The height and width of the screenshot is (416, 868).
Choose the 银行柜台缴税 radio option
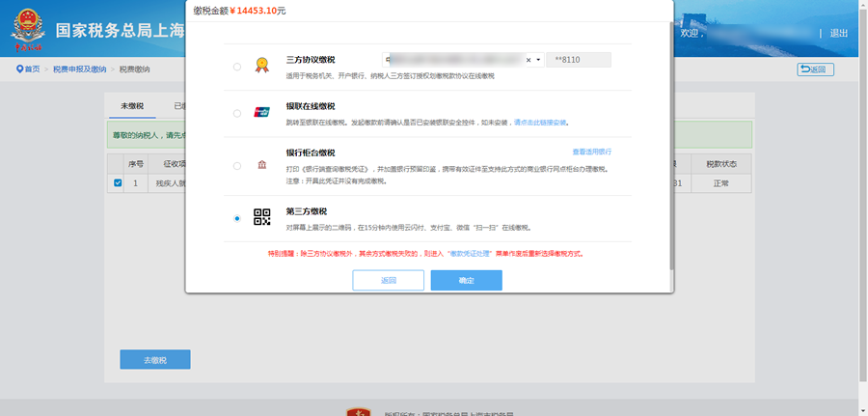click(237, 166)
